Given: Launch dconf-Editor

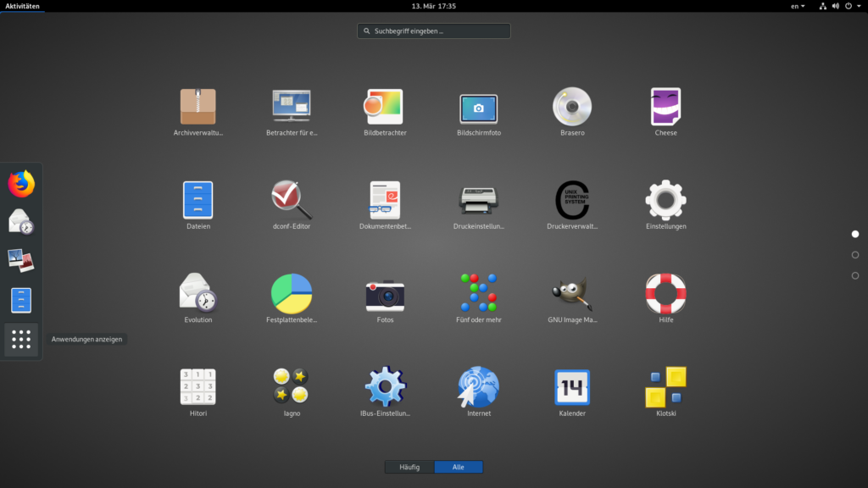Looking at the screenshot, I should coord(292,205).
